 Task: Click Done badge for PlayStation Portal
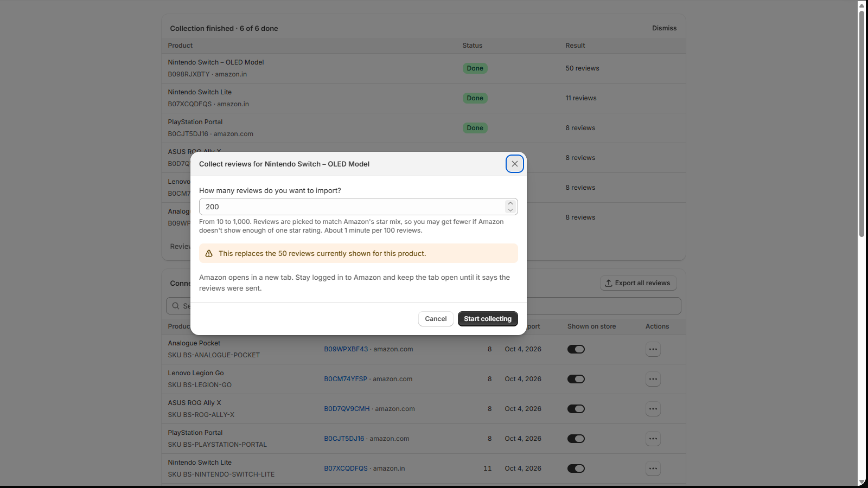[475, 128]
